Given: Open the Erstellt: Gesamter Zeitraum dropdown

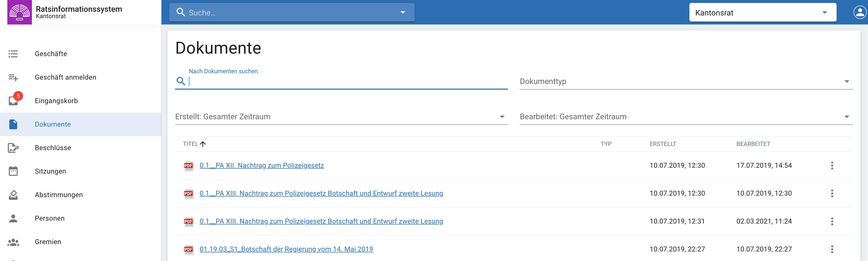Looking at the screenshot, I should click(341, 117).
